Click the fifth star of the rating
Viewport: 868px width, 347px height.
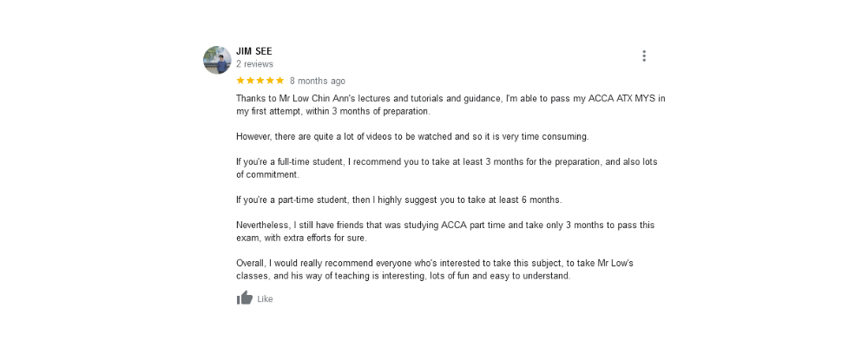(x=279, y=81)
